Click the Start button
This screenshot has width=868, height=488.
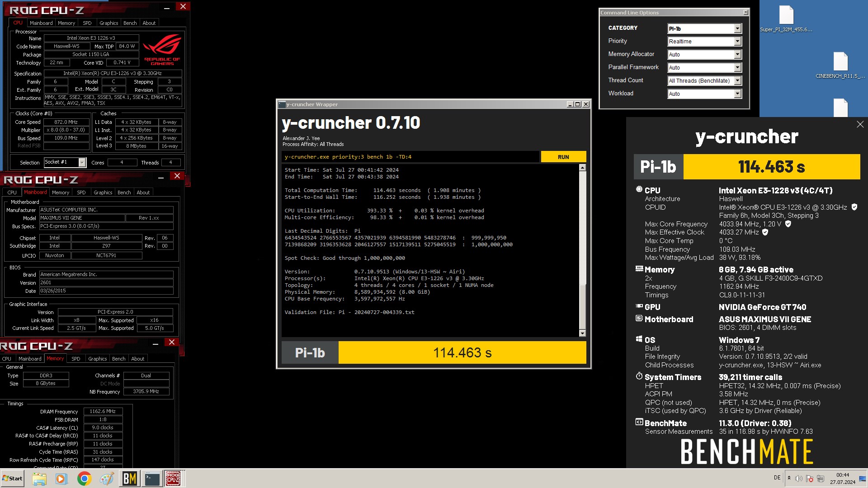point(13,479)
